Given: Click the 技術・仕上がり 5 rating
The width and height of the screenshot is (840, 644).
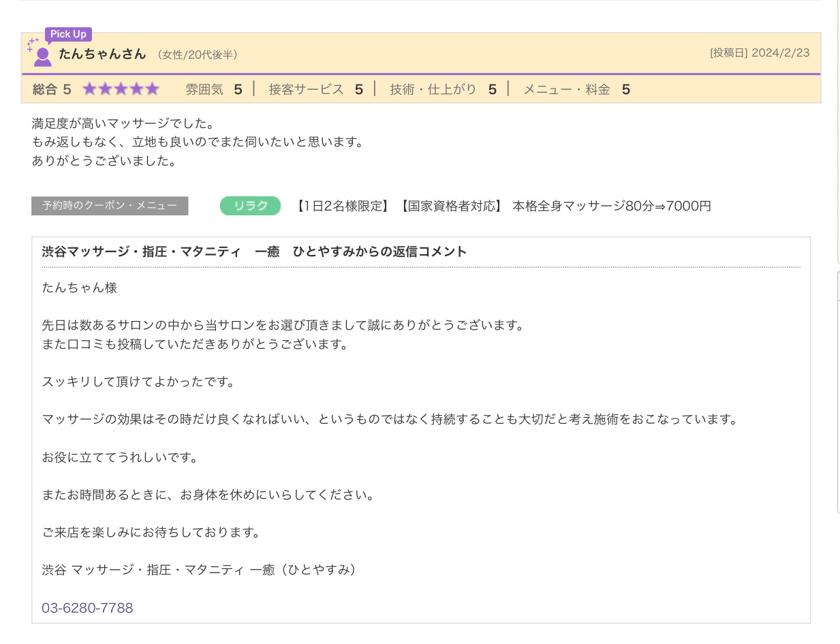Looking at the screenshot, I should click(x=444, y=89).
